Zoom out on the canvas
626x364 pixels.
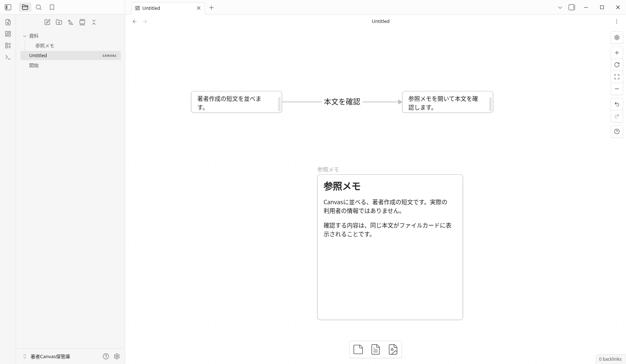click(617, 89)
